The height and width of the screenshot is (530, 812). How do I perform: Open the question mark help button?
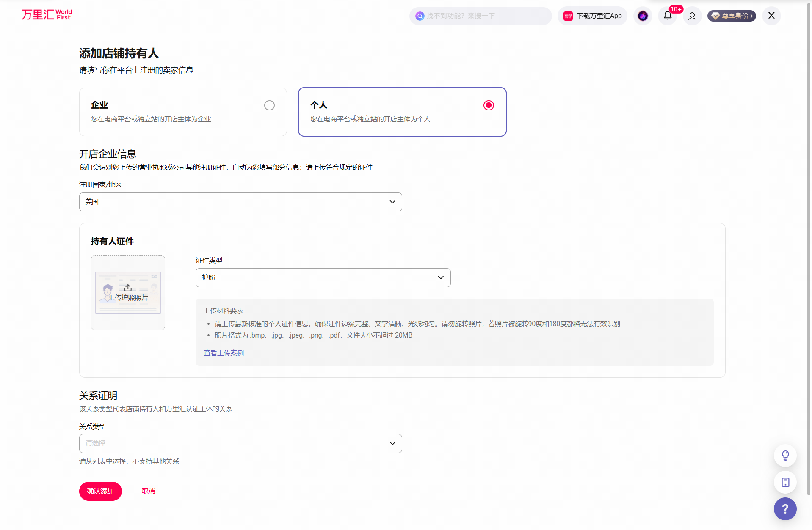click(785, 509)
